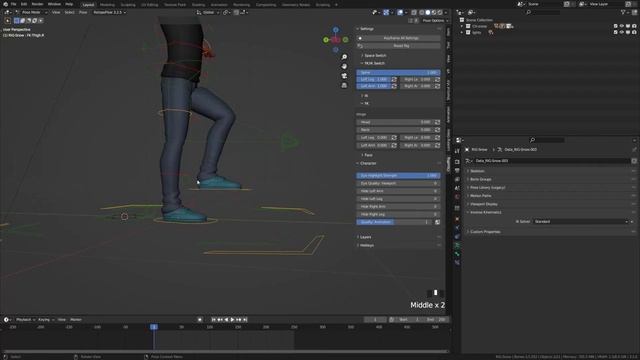
Task: Toggle the Hide Left Arm property
Action: pos(398,191)
